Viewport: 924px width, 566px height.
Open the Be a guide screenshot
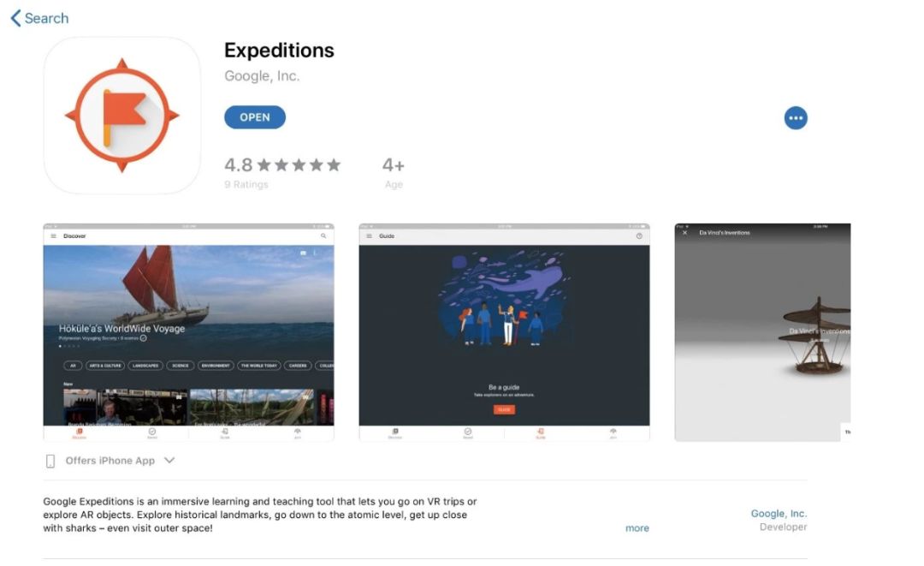point(505,332)
